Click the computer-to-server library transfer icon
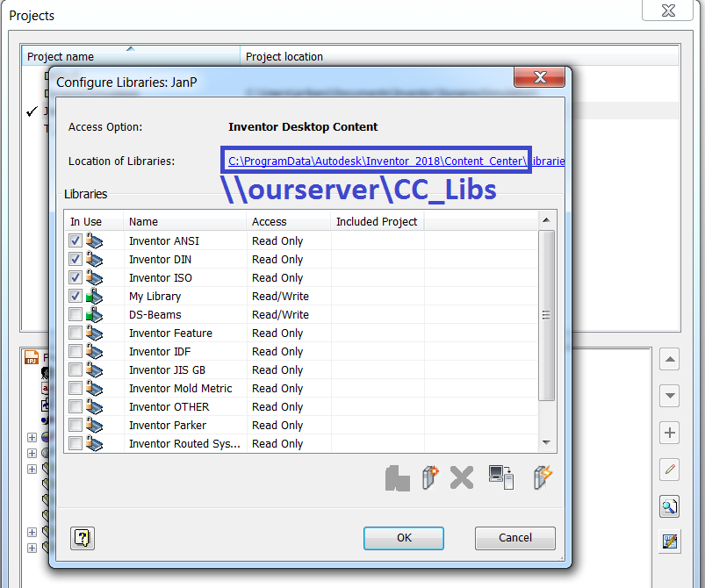 tap(501, 477)
